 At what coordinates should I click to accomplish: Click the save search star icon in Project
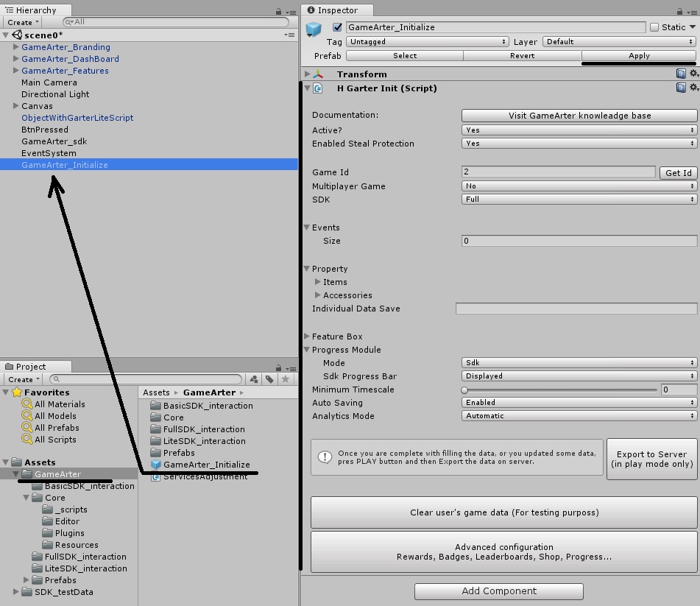286,379
